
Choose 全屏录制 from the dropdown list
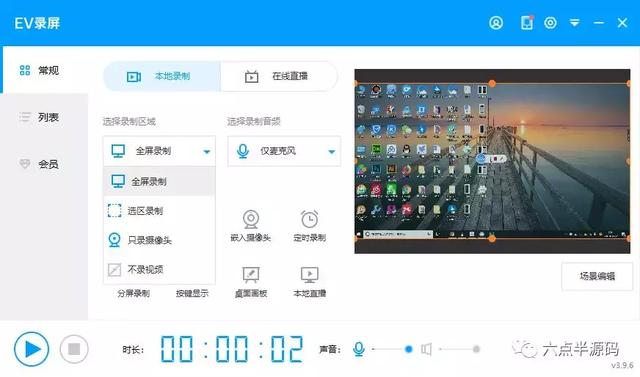point(159,181)
